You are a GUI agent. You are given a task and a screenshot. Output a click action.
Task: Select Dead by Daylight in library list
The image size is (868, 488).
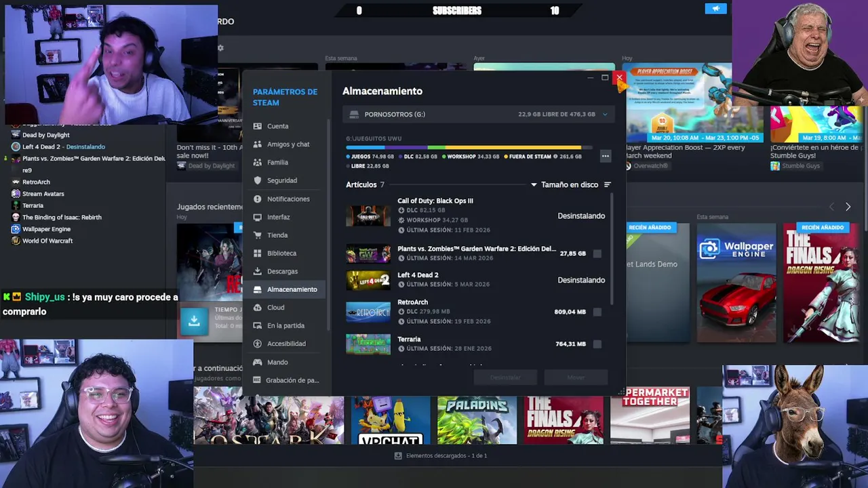[45, 135]
